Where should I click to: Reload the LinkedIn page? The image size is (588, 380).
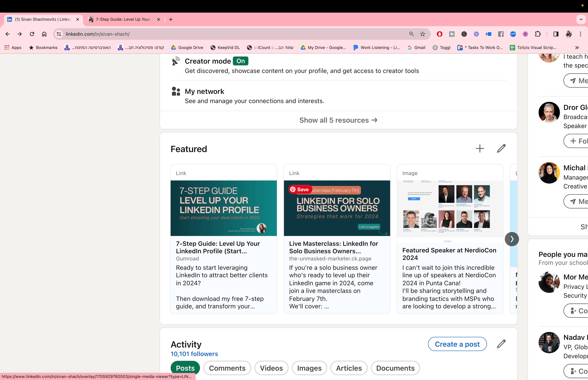(32, 34)
